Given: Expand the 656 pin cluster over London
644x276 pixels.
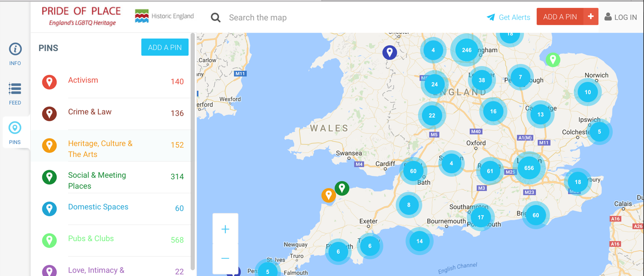Looking at the screenshot, I should tap(529, 168).
